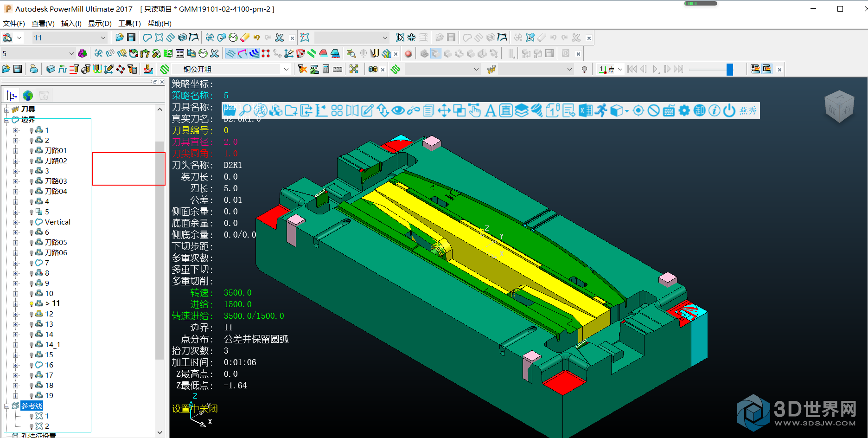
Task: Click the stacked layers icon in blue bar
Action: click(521, 110)
